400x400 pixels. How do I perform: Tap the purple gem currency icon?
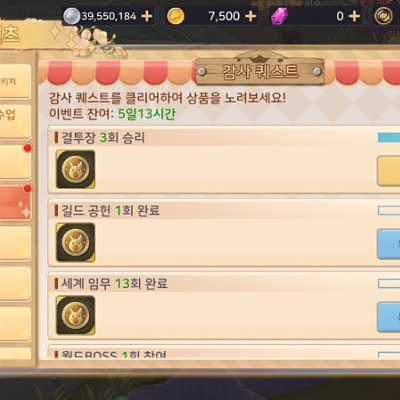pyautogui.click(x=279, y=16)
